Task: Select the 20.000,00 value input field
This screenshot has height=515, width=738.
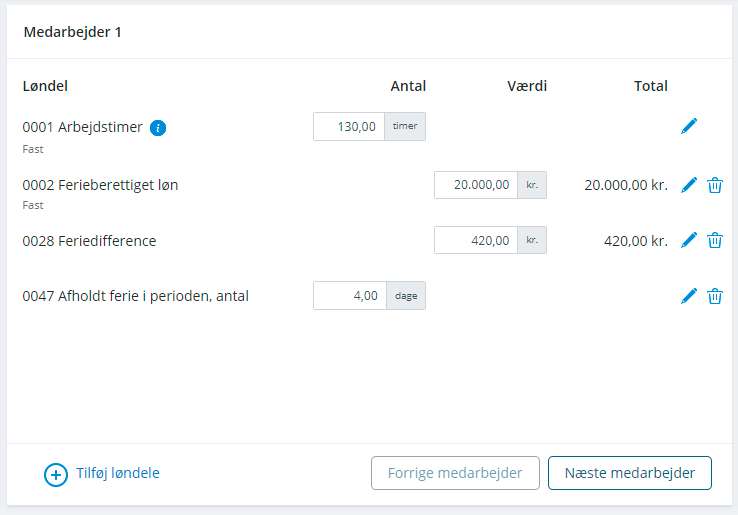Action: coord(476,185)
